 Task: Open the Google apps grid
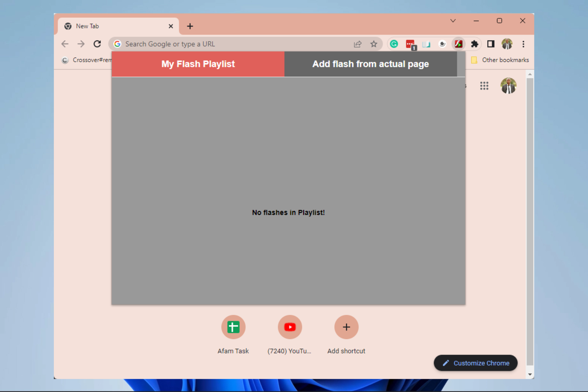(x=484, y=86)
